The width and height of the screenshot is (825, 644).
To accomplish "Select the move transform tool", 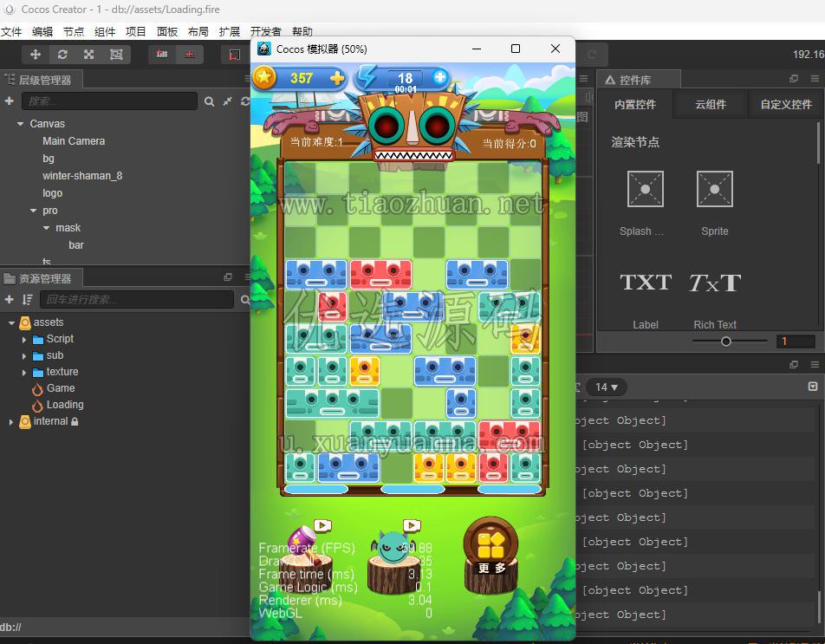I will click(36, 55).
